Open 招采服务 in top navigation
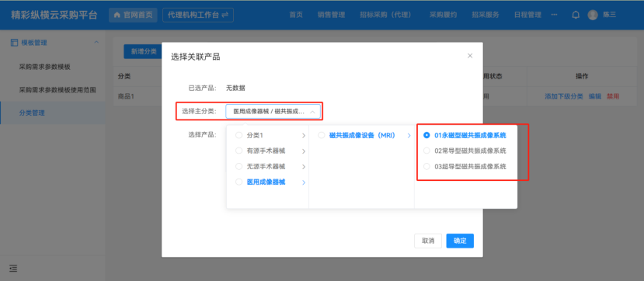 [x=486, y=15]
